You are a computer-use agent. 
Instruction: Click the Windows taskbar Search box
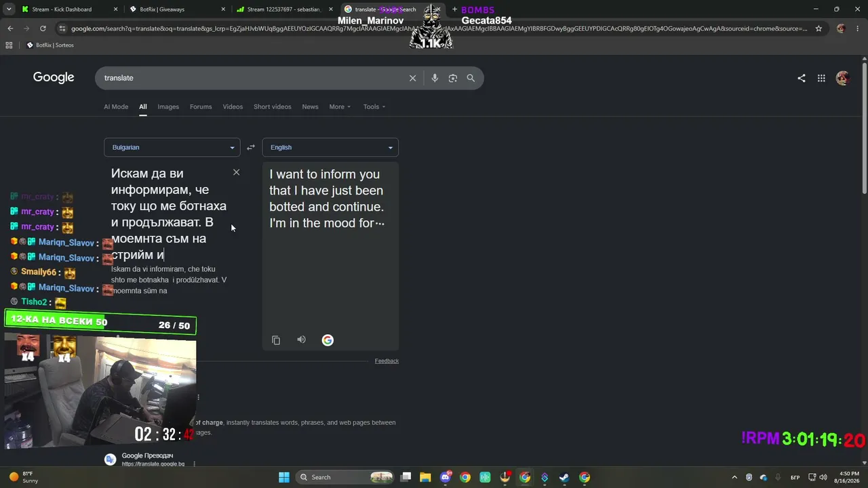346,477
